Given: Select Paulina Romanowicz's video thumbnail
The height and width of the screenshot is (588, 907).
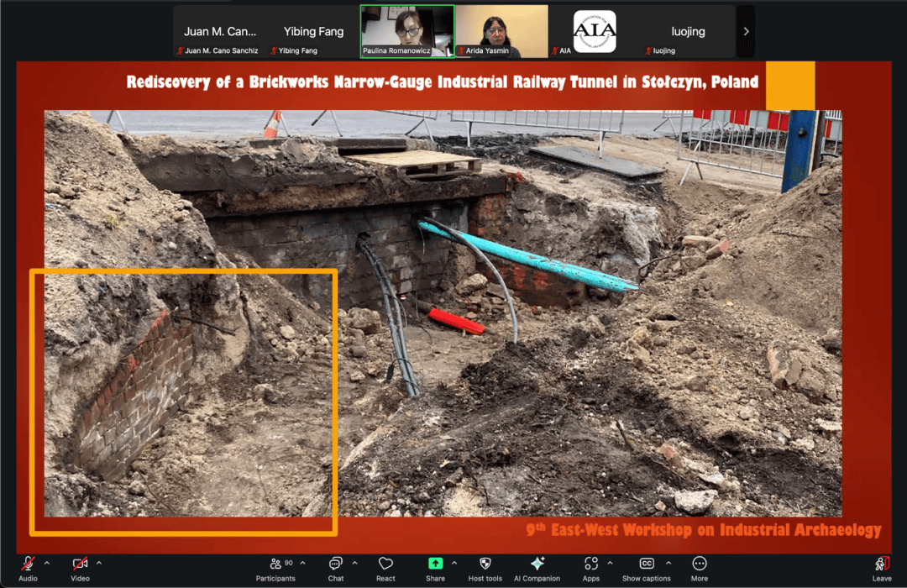Looking at the screenshot, I should [x=407, y=32].
